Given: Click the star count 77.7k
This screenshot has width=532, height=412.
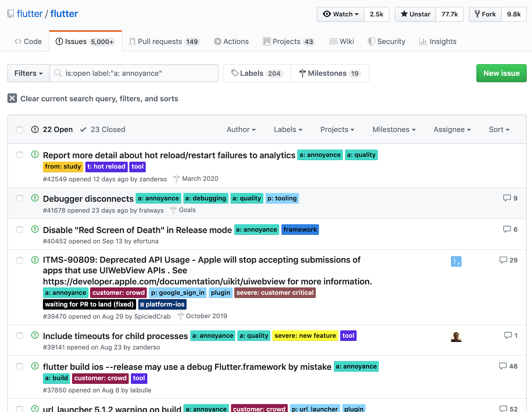Looking at the screenshot, I should click(450, 14).
